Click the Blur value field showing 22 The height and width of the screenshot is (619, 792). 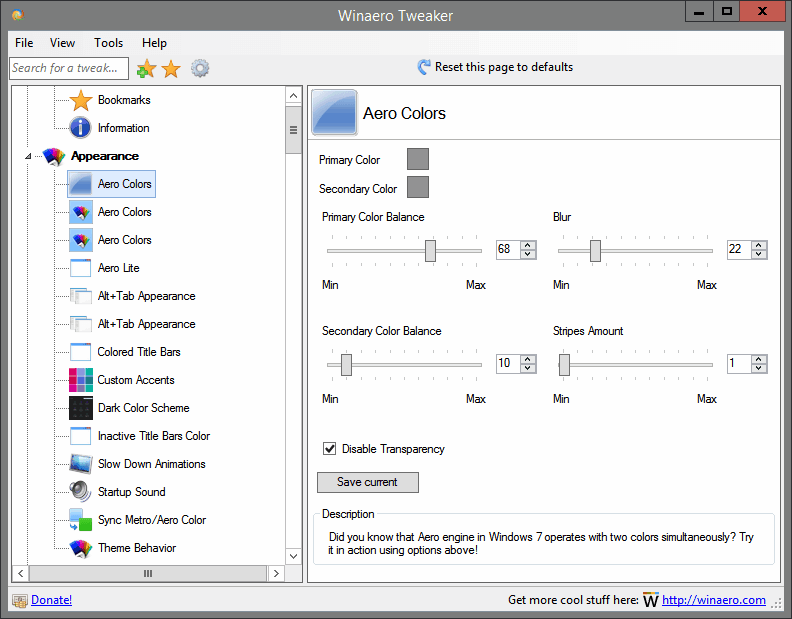tap(739, 250)
